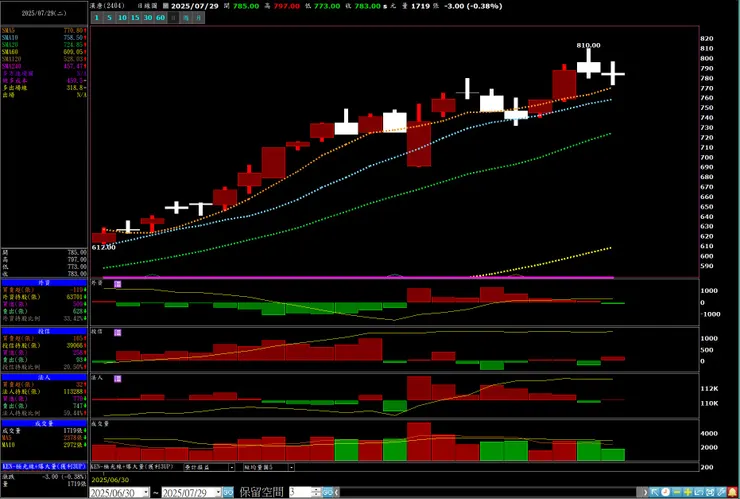Click the 成交量 1719張 value row
The width and height of the screenshot is (740, 499).
point(44,431)
